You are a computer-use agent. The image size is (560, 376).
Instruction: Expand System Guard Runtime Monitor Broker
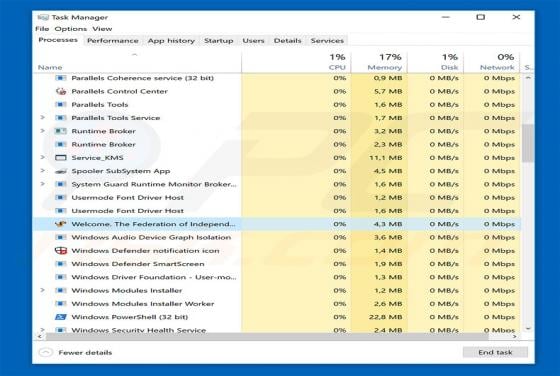click(x=42, y=184)
